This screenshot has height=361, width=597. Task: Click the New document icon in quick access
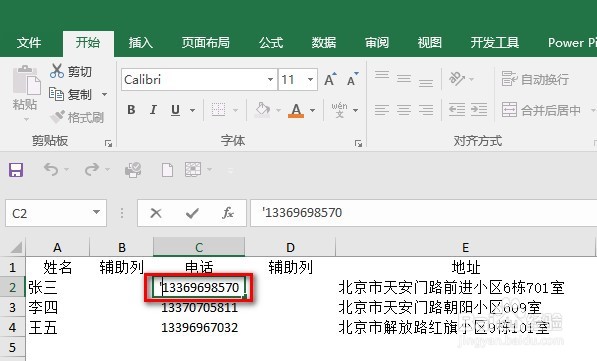[167, 170]
